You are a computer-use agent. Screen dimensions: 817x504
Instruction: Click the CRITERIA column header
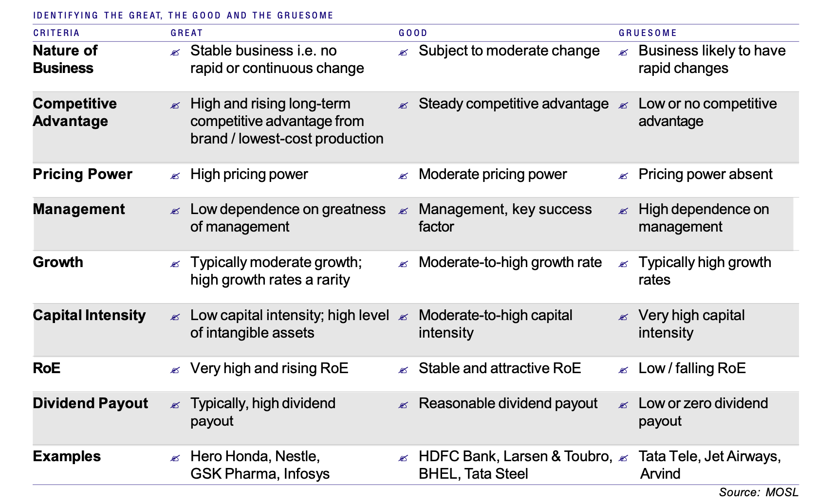coord(56,33)
